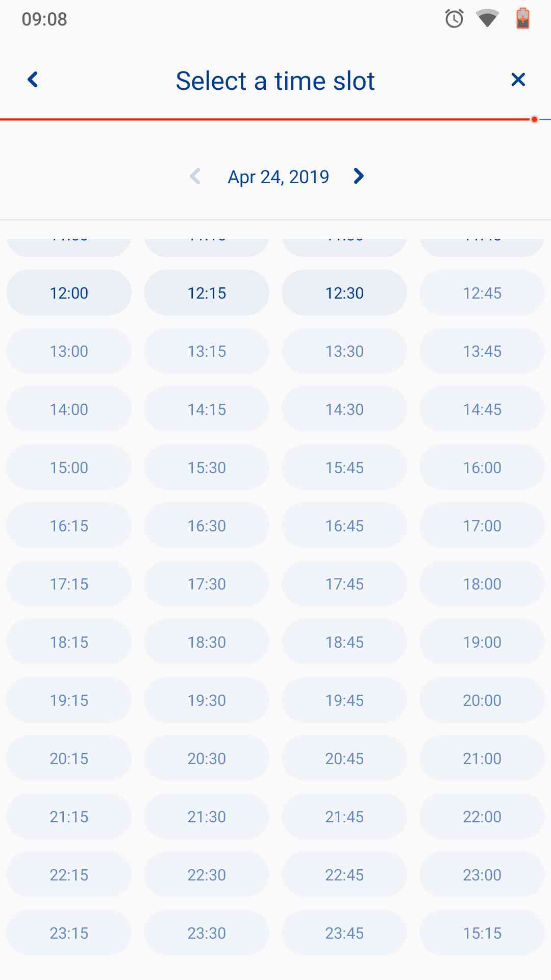Tap the Wi-Fi signal status icon
Screen dimensions: 551x980
(487, 19)
